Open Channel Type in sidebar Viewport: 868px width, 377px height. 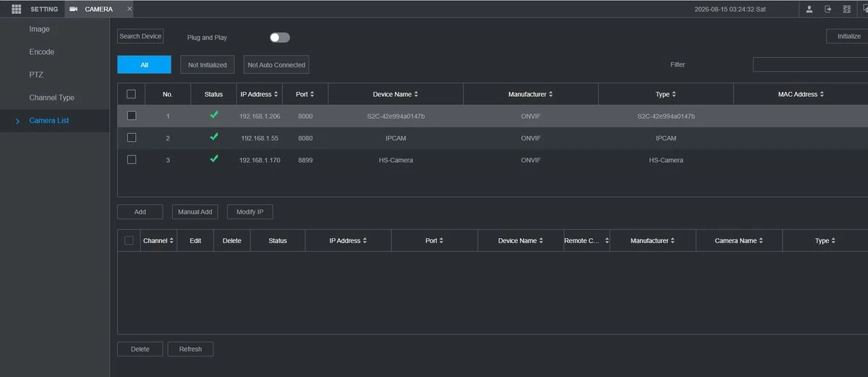52,98
